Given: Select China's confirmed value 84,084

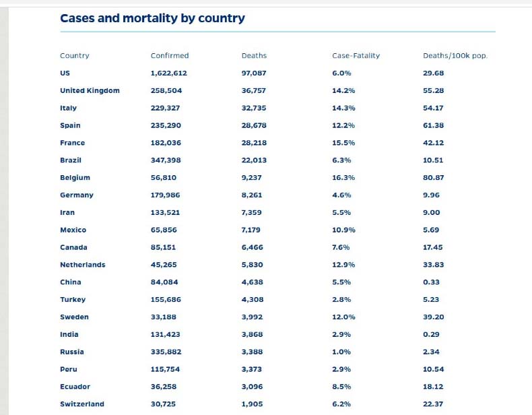Looking at the screenshot, I should click(x=164, y=282).
